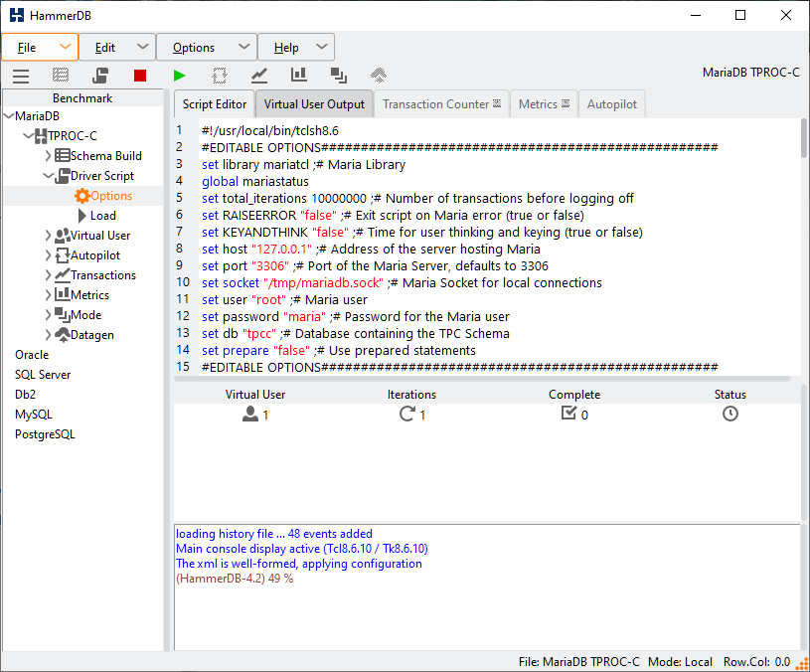Click the orange Options gear icon
Viewport: 810px width, 672px height.
pyautogui.click(x=81, y=196)
